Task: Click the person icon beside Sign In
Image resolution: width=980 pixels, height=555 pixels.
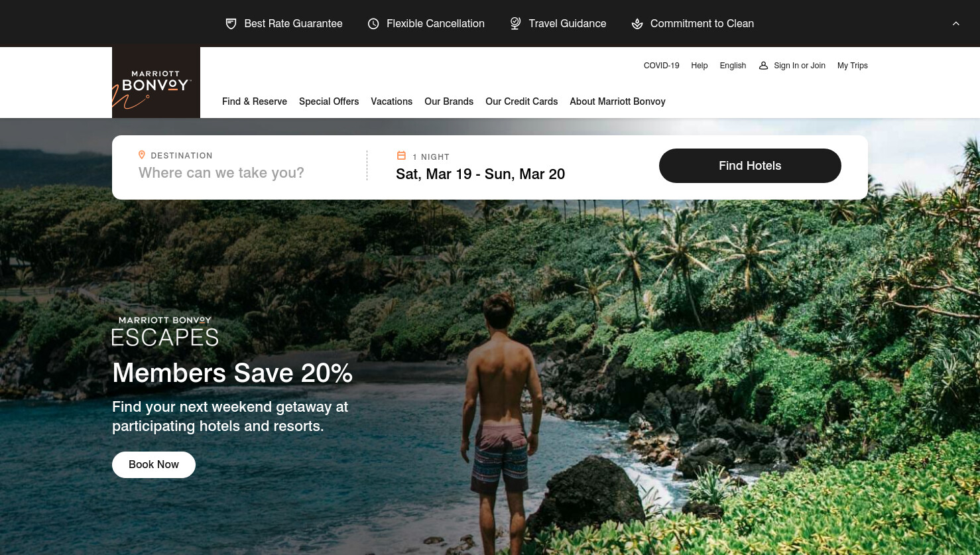Action: point(763,66)
